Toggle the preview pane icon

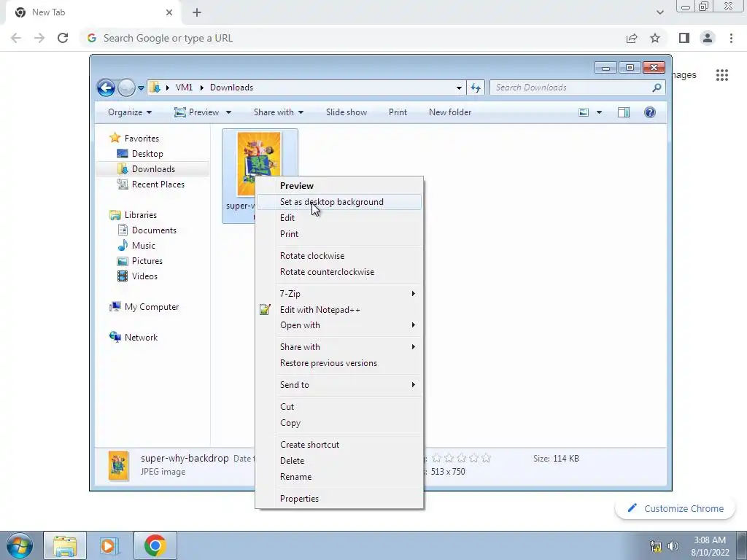click(624, 112)
